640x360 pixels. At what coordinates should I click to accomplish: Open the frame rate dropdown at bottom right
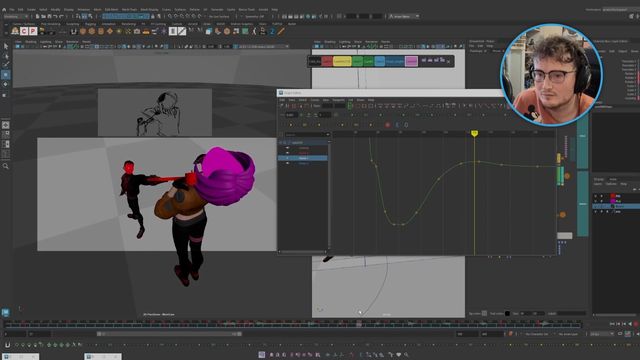[x=602, y=334]
